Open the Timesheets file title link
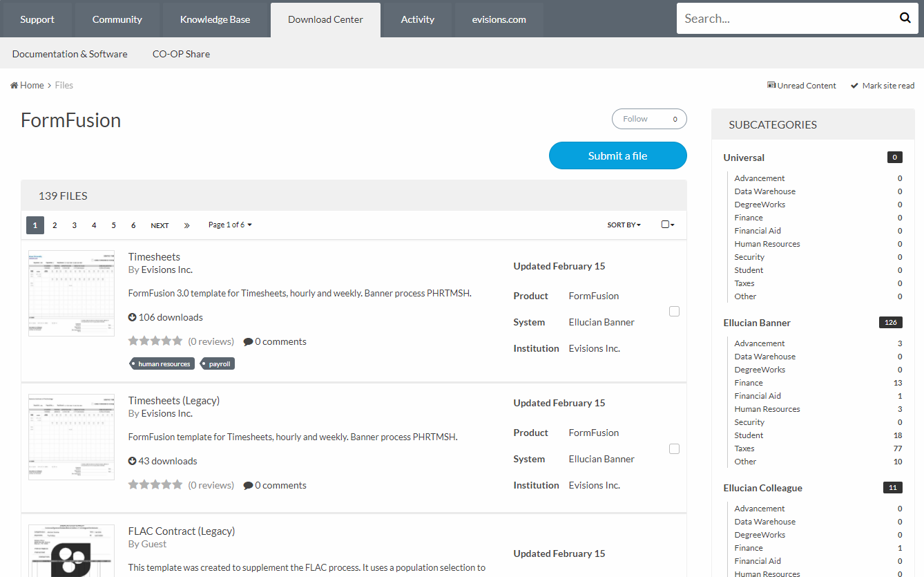Screen dimensions: 924x577 154,257
